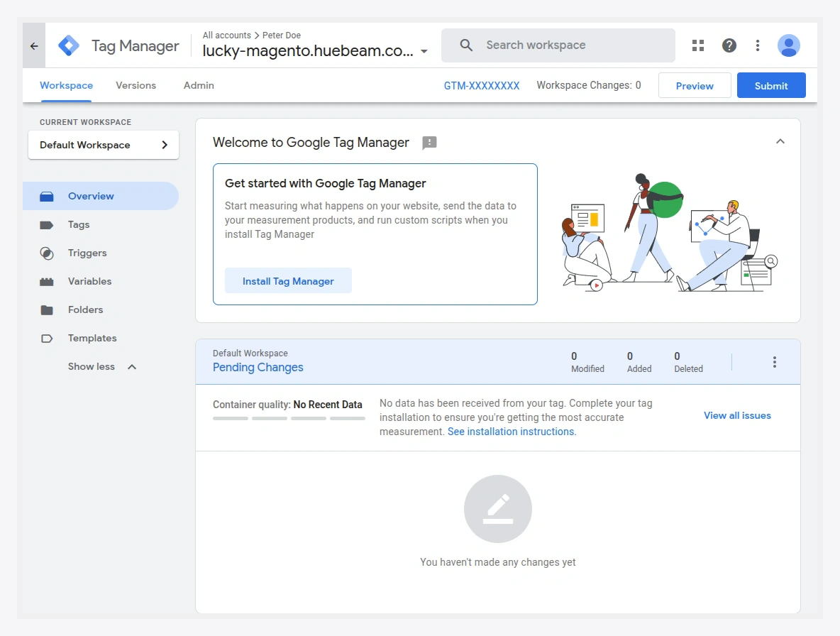The height and width of the screenshot is (636, 840).
Task: Click the container quality indicator bars
Action: coord(289,419)
